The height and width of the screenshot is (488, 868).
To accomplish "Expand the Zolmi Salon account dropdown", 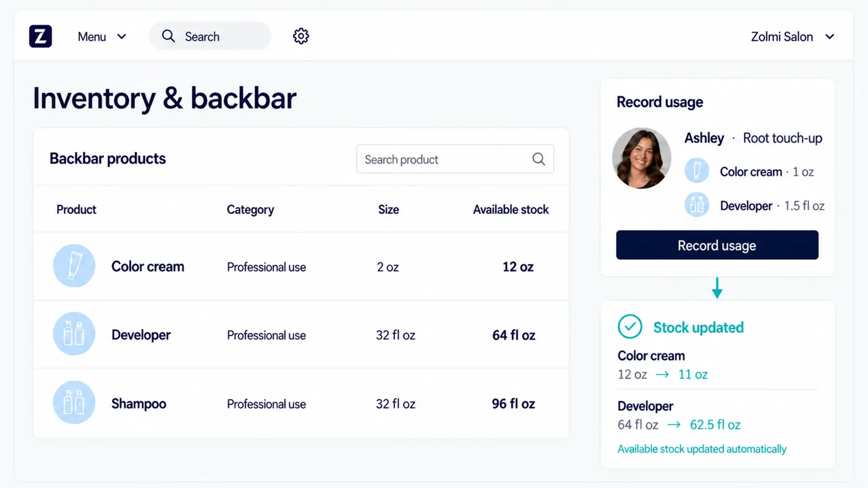I will coord(792,37).
